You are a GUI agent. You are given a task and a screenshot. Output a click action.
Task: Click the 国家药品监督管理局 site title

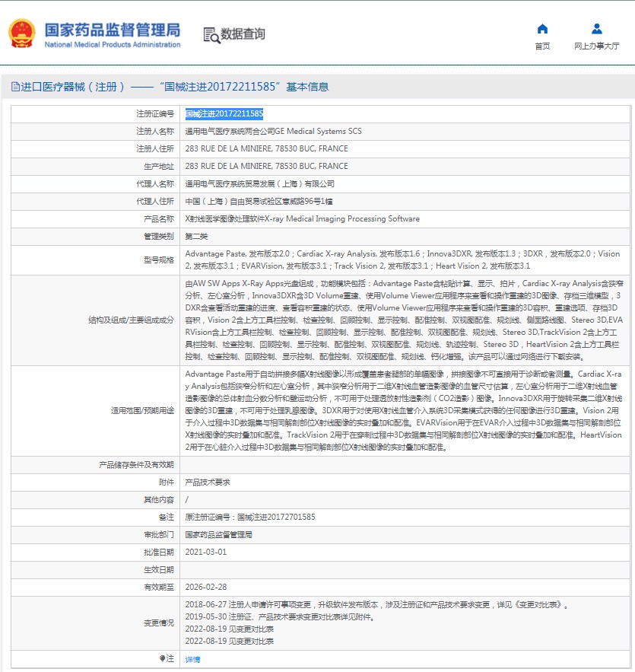coord(113,30)
